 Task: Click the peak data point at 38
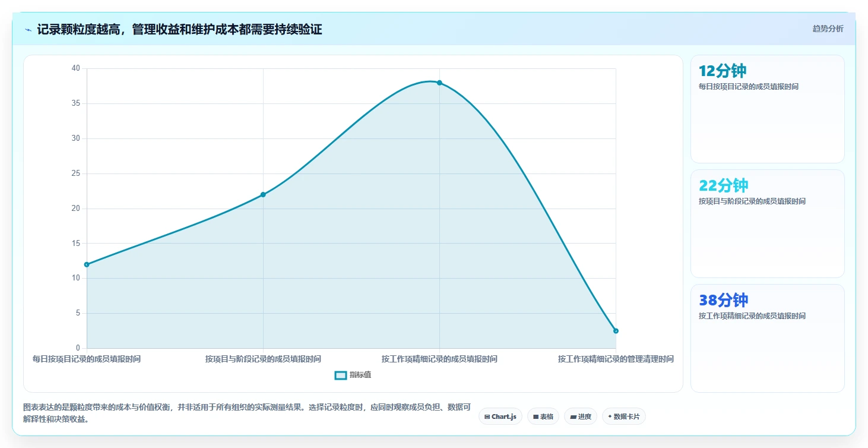pos(439,83)
